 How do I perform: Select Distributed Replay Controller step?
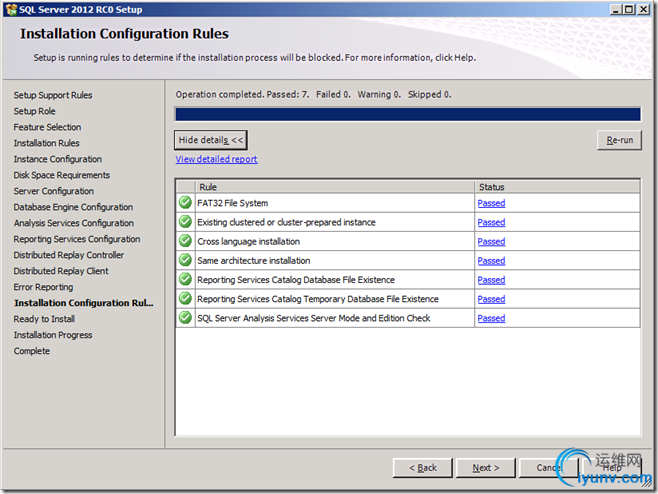(x=69, y=255)
